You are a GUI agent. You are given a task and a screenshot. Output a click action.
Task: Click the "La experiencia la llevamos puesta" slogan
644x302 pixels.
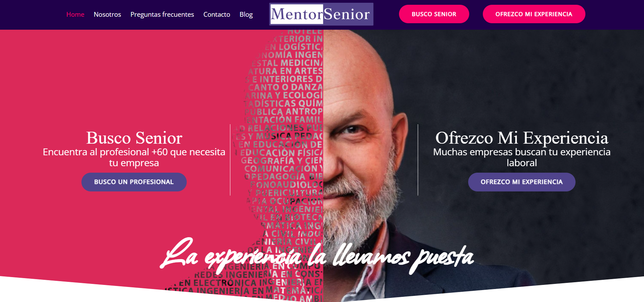[x=317, y=256]
